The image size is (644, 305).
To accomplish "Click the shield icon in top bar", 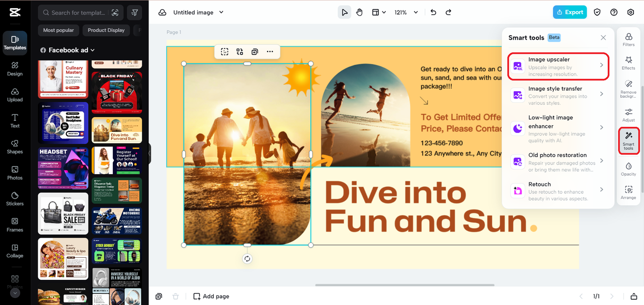I will (x=597, y=13).
